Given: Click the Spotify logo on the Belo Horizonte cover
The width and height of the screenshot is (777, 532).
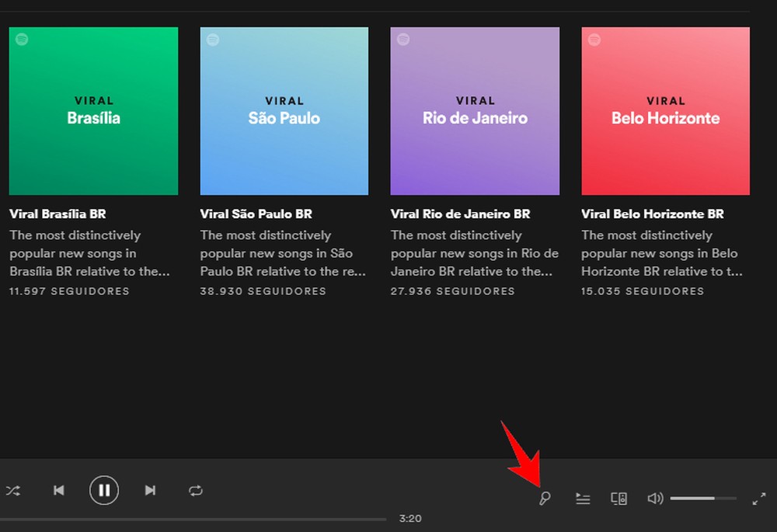Looking at the screenshot, I should coord(593,38).
